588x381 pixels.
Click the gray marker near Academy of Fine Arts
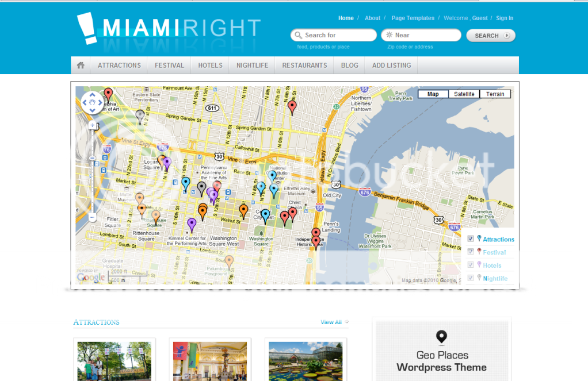[201, 189]
